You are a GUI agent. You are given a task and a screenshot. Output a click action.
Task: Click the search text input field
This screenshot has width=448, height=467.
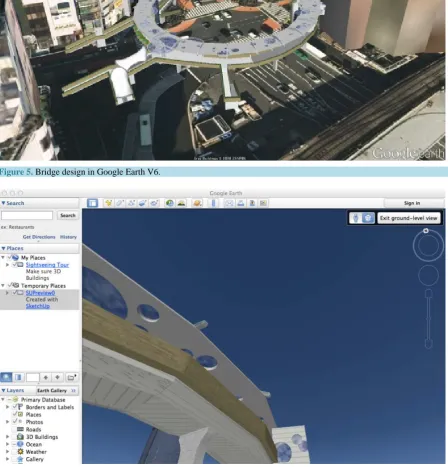[27, 215]
